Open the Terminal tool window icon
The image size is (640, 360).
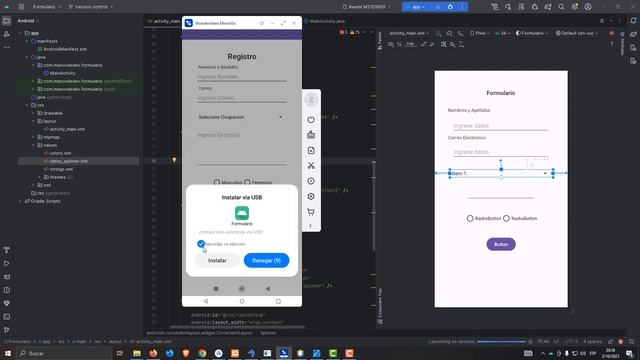coord(7,316)
